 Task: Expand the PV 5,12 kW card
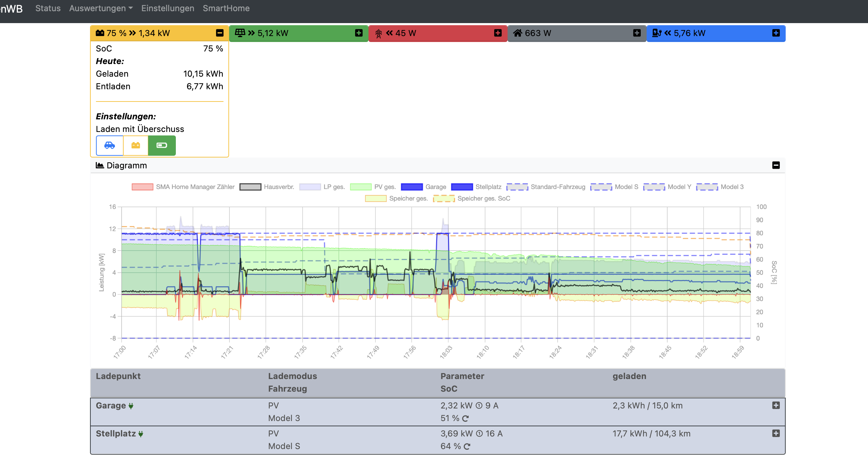tap(359, 33)
